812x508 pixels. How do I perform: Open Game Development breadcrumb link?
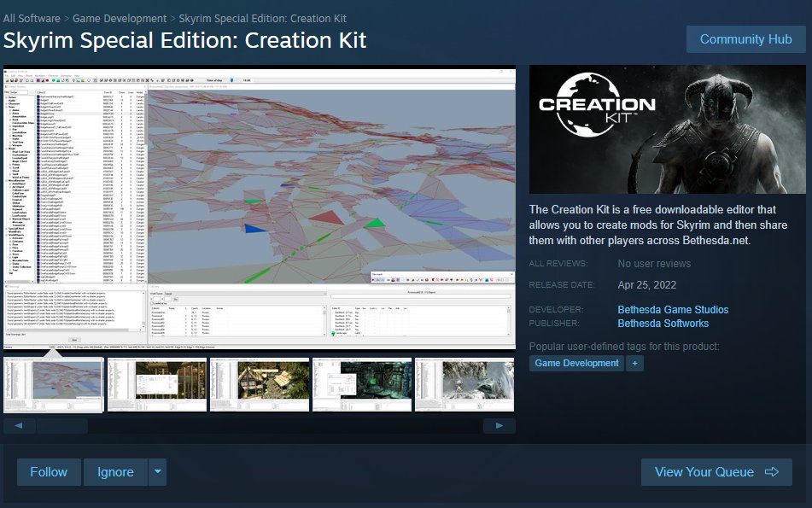[x=120, y=18]
